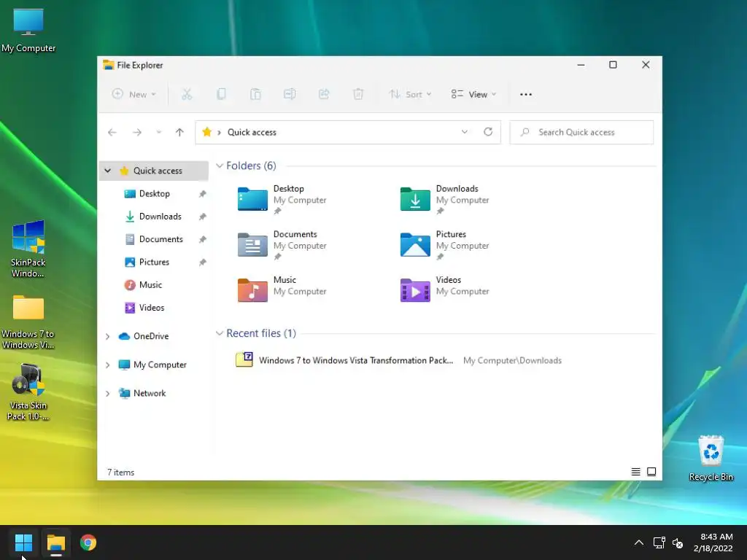Expand address bar history dropdown
Image resolution: width=747 pixels, height=560 pixels.
click(x=465, y=132)
